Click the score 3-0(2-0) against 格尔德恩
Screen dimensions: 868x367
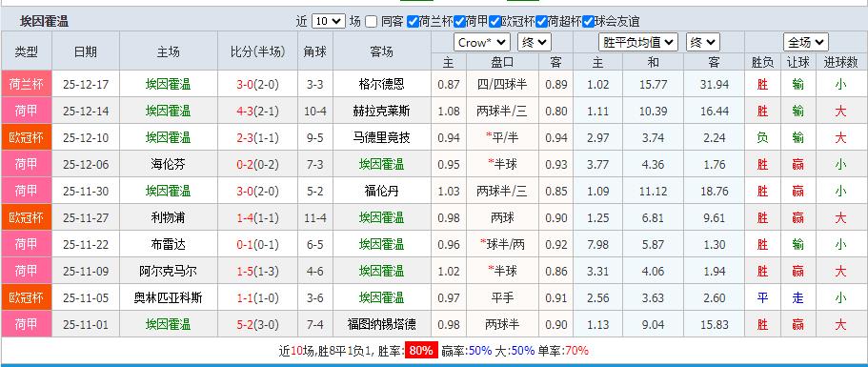pyautogui.click(x=257, y=84)
